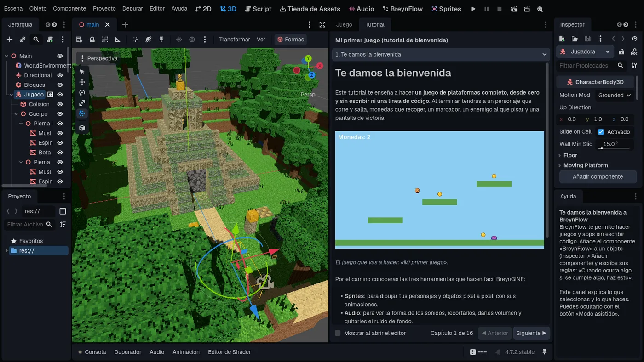Click the instantiate scene link icon
Screen dimensions: 644x362
(23, 40)
